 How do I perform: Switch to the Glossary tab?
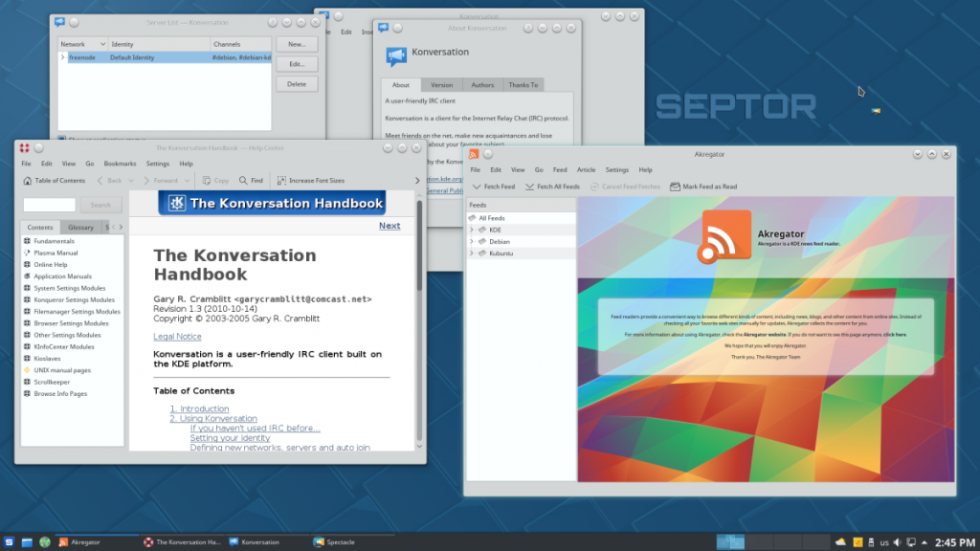tap(80, 228)
